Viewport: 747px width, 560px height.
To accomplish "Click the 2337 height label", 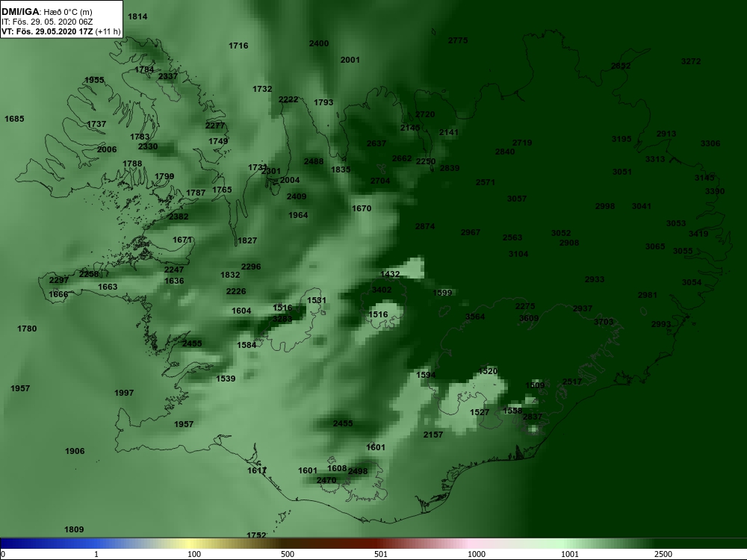I will tap(167, 76).
